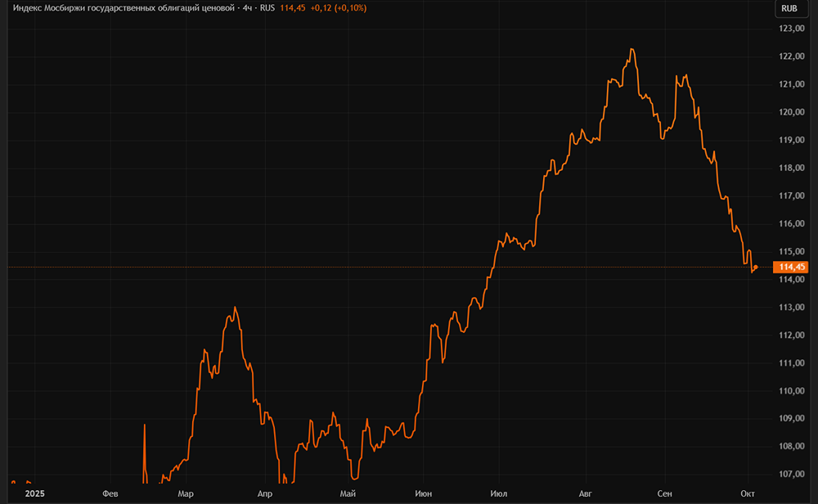Click the Мар label on time axis
This screenshot has width=818, height=504.
point(185,493)
